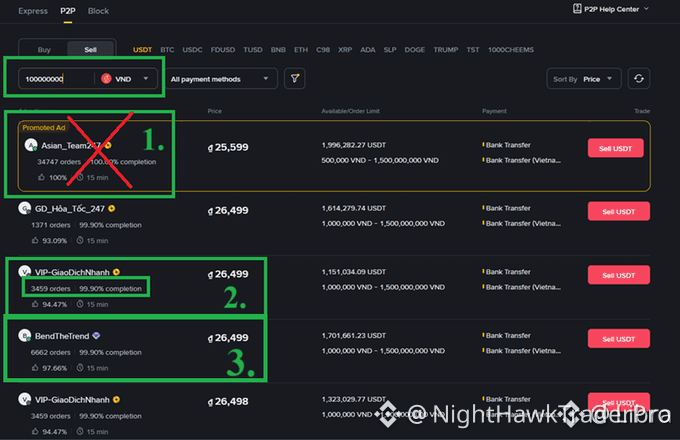Select C98 coin
The width and height of the screenshot is (680, 440).
click(x=323, y=49)
